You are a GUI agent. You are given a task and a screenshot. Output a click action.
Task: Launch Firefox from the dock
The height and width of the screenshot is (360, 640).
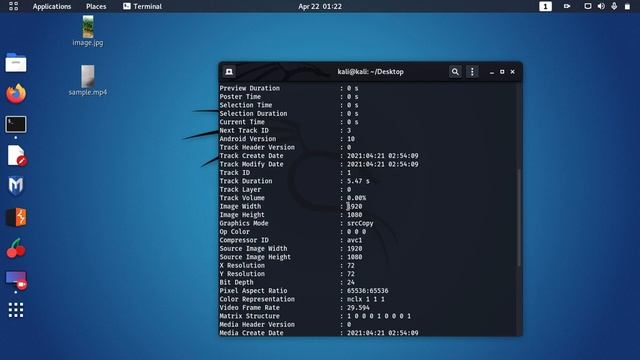coord(16,93)
